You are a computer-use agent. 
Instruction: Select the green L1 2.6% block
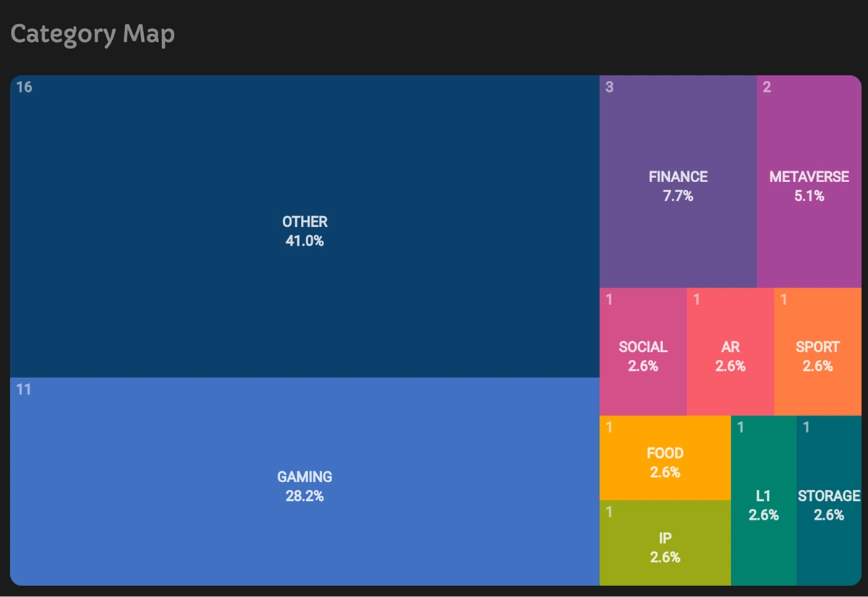[764, 500]
